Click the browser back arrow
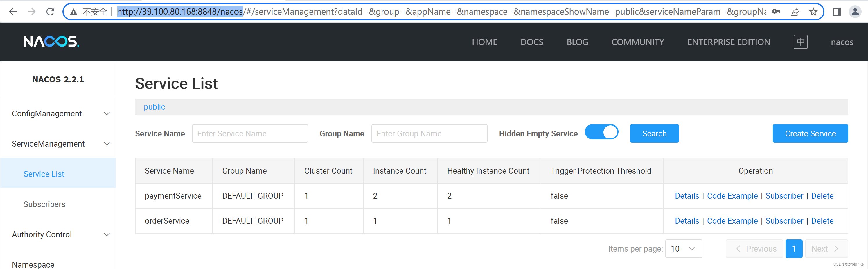 (13, 11)
